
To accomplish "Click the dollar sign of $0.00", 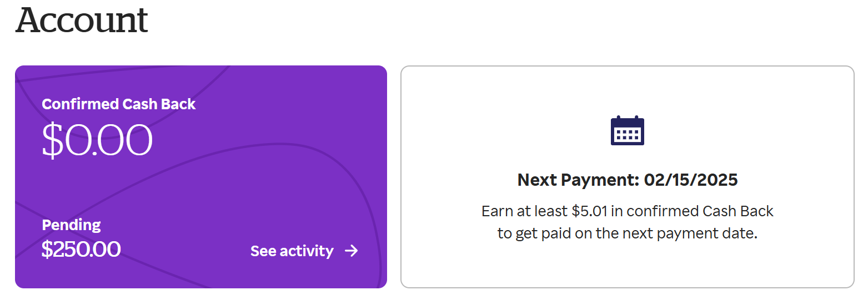I will [x=52, y=140].
